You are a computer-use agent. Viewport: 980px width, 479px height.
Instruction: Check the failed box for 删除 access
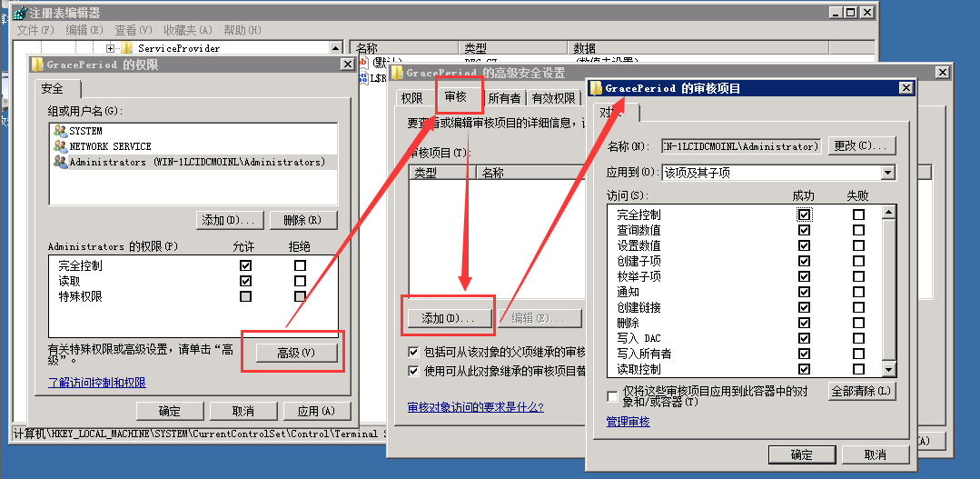pyautogui.click(x=858, y=324)
